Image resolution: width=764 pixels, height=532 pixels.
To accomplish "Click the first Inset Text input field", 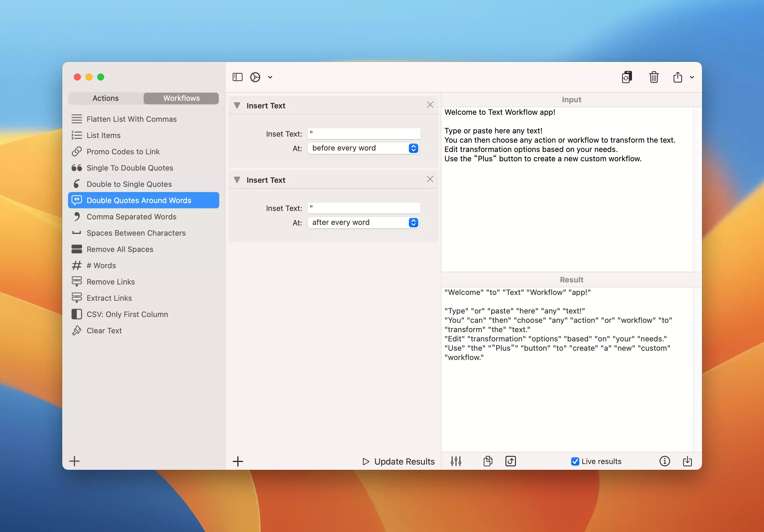I will coord(364,134).
